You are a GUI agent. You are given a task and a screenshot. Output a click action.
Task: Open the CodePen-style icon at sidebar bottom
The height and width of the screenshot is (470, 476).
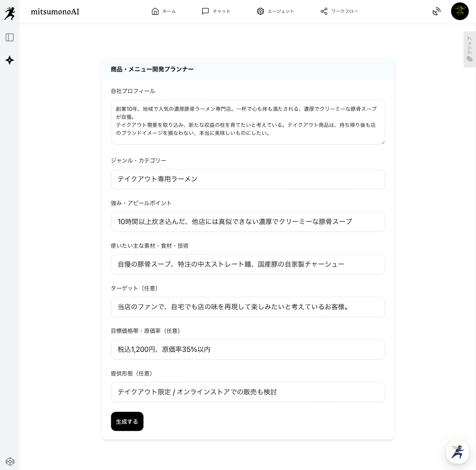click(10, 461)
